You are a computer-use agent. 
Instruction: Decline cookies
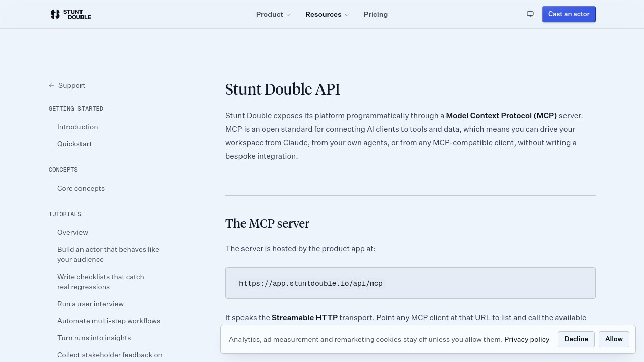pyautogui.click(x=576, y=339)
